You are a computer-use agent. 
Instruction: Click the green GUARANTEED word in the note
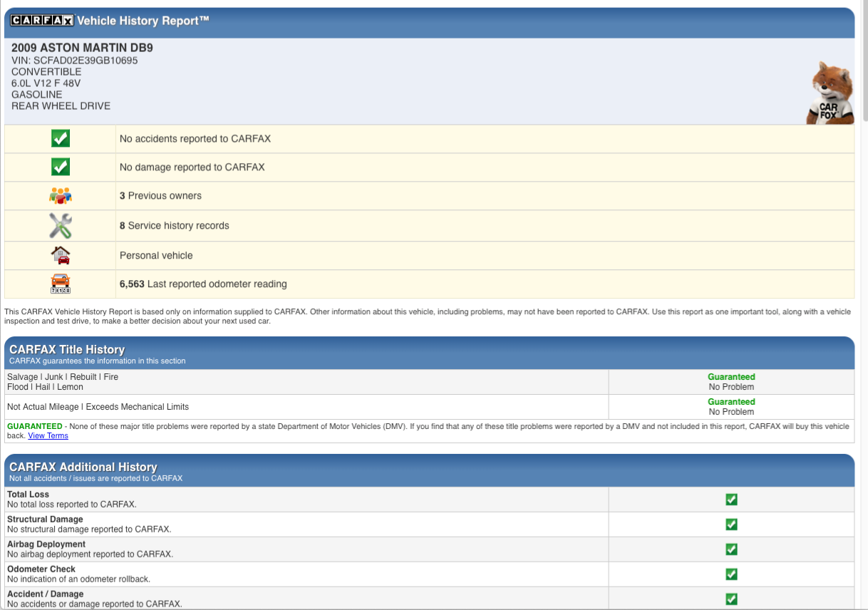click(35, 426)
